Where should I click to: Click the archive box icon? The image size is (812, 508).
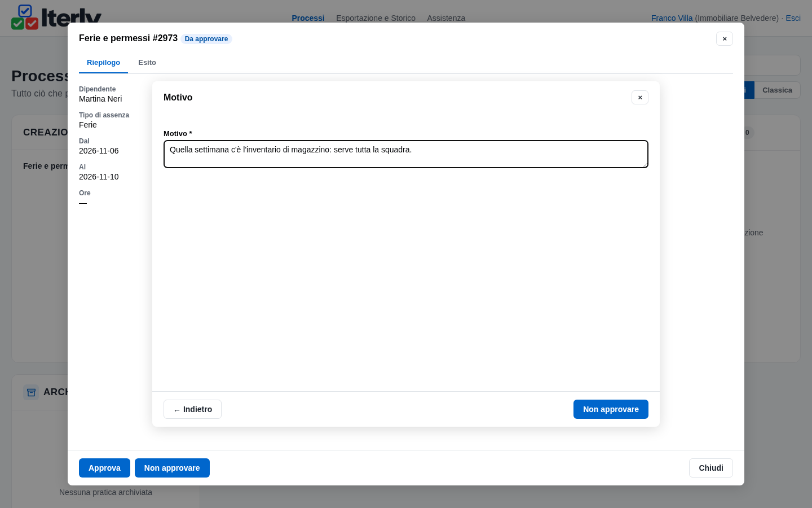[31, 392]
